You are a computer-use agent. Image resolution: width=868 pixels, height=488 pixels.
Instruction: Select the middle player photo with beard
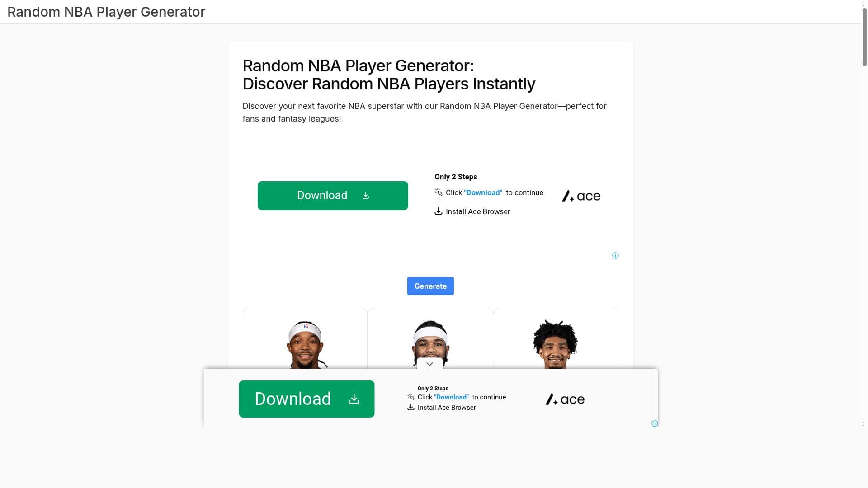[x=430, y=343]
